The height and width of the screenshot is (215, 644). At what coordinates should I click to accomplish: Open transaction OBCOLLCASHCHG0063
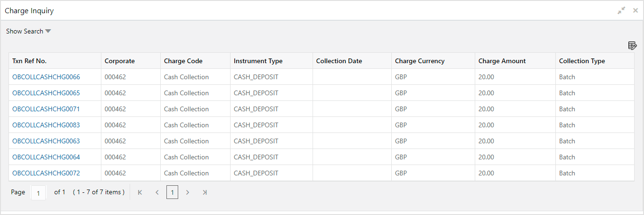(x=46, y=141)
